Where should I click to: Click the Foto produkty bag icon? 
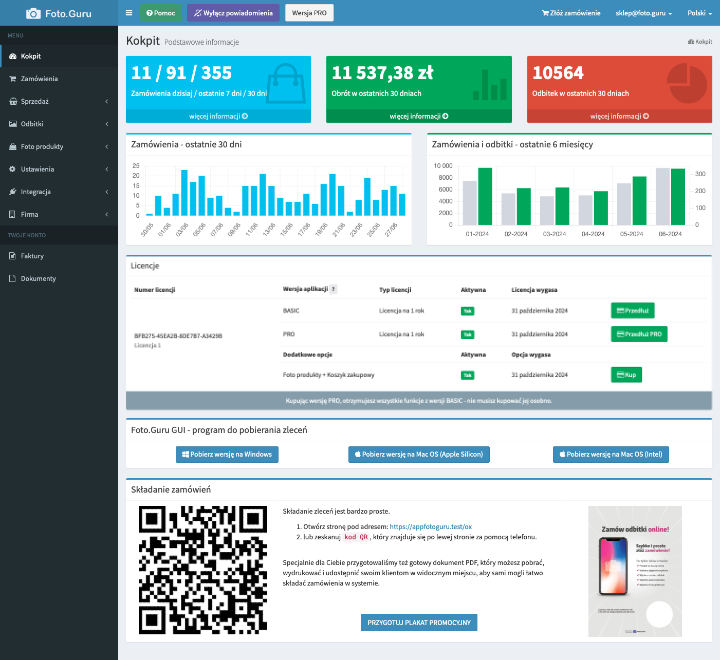[x=12, y=147]
